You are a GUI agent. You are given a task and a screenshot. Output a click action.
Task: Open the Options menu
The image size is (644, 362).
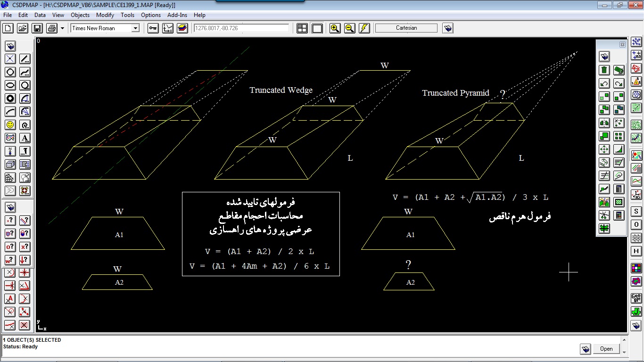pos(151,15)
